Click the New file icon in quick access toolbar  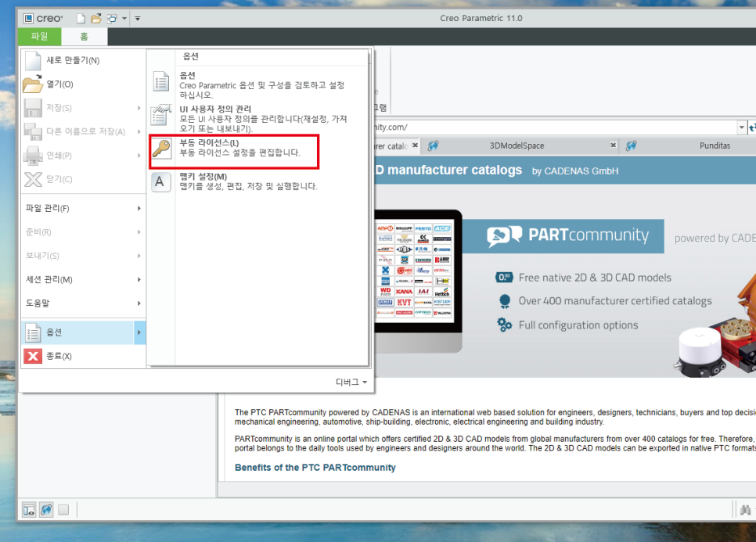(x=81, y=18)
